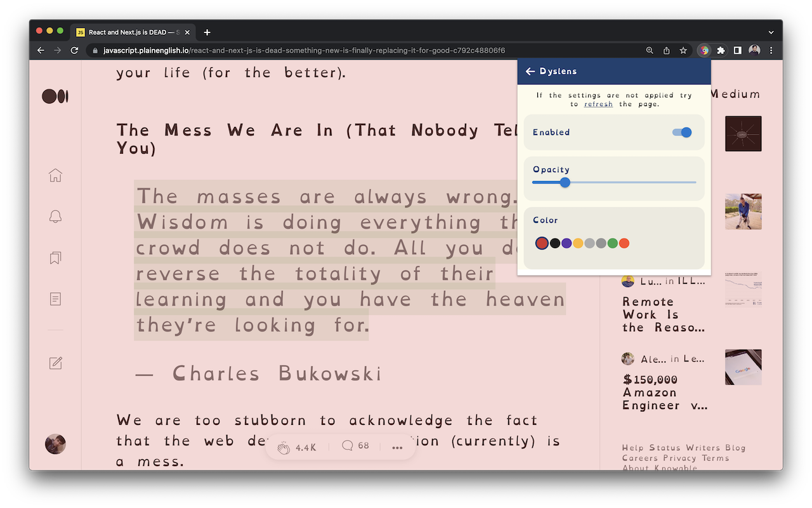Reload the current page
This screenshot has width=812, height=508.
(74, 50)
